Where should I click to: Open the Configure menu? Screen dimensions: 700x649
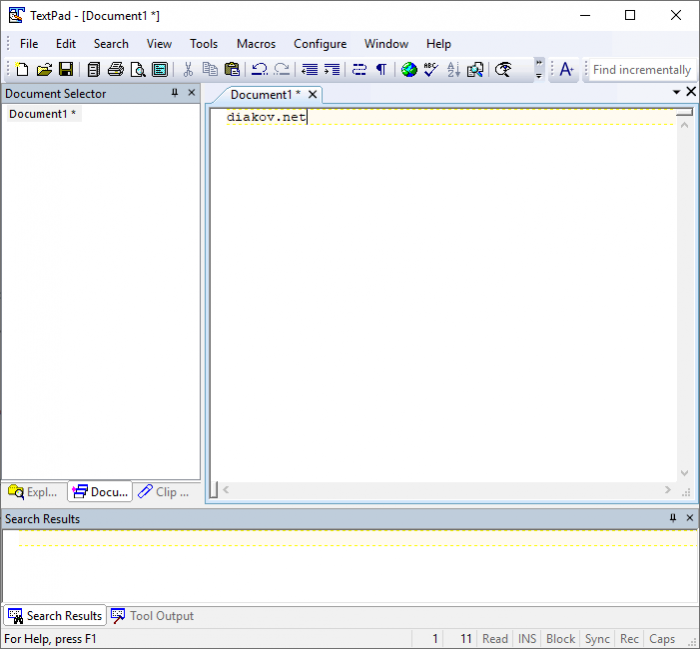click(x=320, y=44)
